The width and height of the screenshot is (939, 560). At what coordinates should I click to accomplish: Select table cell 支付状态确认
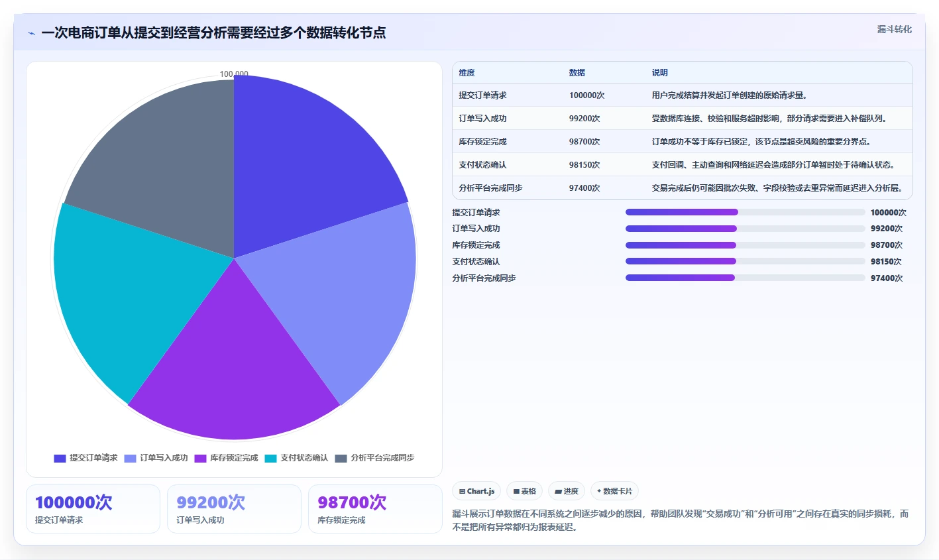482,165
